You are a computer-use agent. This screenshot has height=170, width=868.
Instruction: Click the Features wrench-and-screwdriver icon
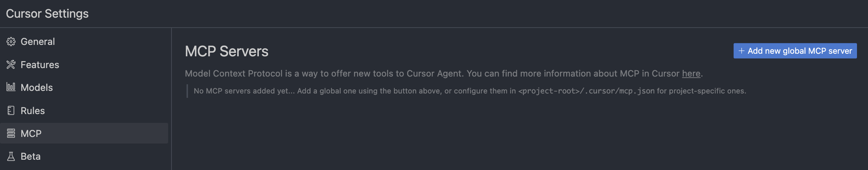[11, 65]
